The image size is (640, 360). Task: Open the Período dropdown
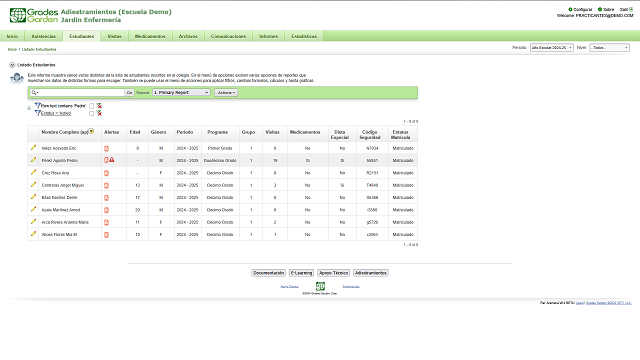[x=551, y=48]
